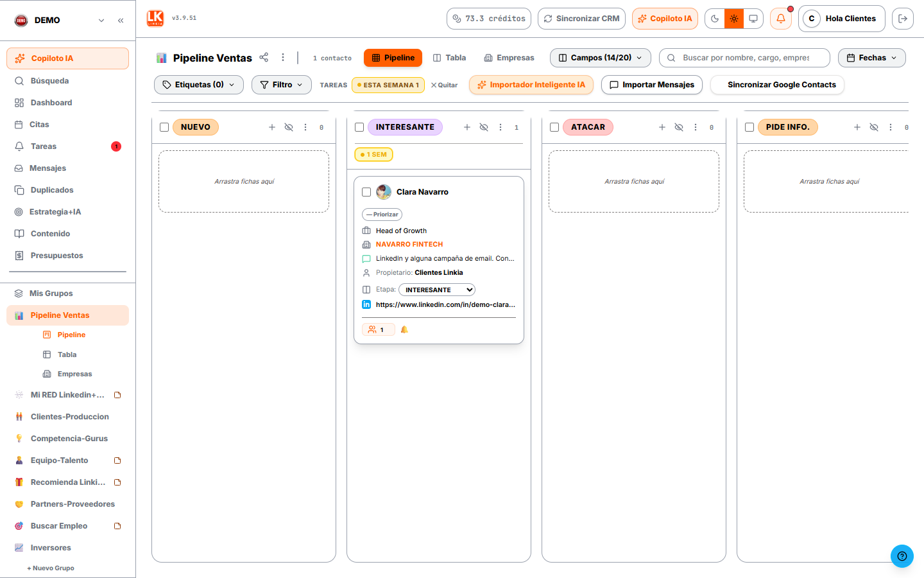Open Tareas in the sidebar
Viewport: 924px width, 578px height.
(67, 146)
